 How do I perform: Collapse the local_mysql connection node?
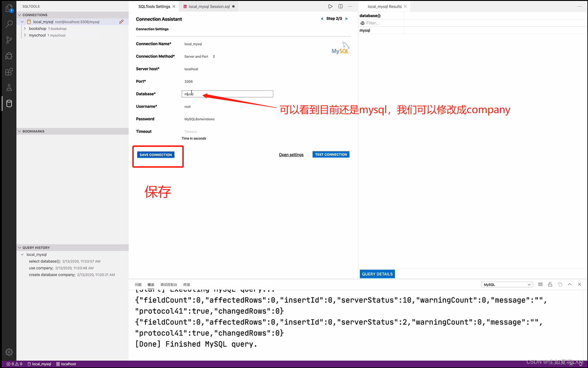pos(22,22)
